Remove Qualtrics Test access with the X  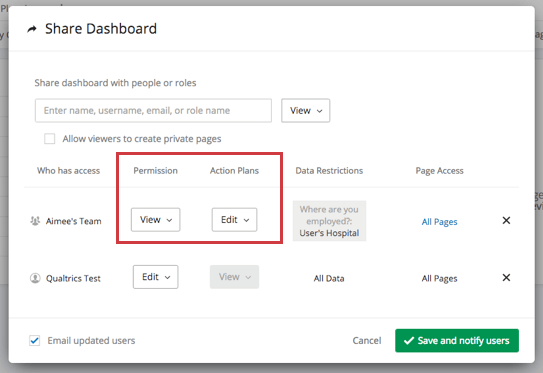click(506, 277)
